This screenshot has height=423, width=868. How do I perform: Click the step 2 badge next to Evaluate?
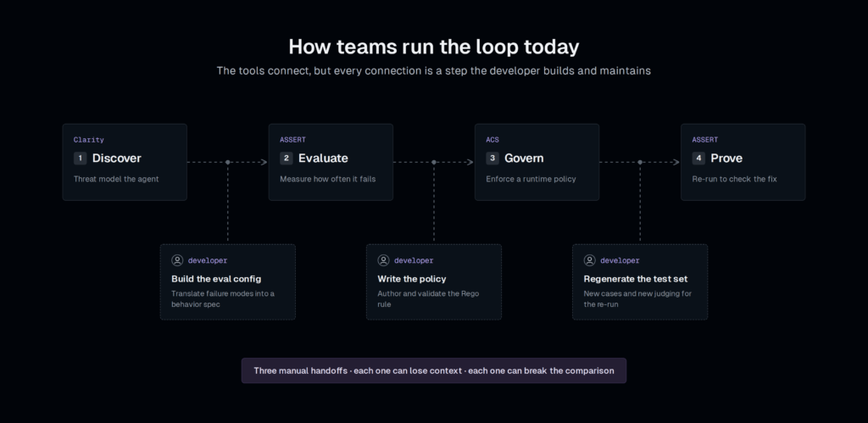pos(287,159)
